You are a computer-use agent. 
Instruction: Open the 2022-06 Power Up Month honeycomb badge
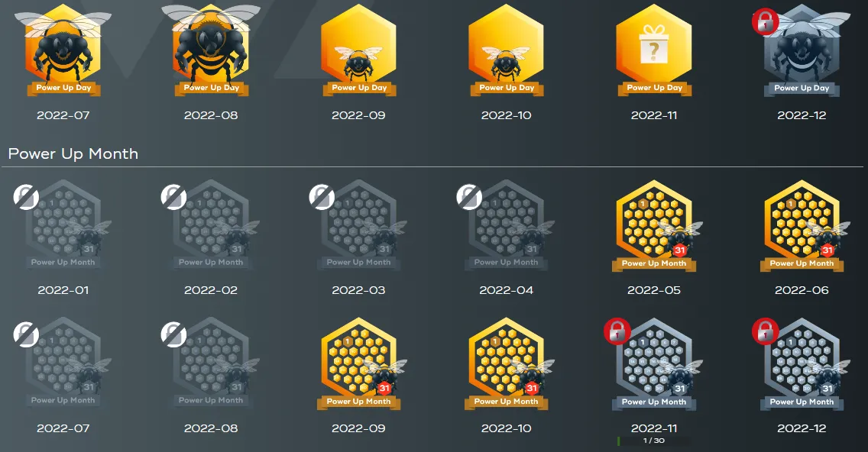coord(802,226)
